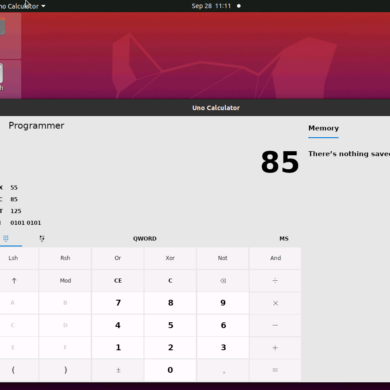This screenshot has width=390, height=390.
Task: Click digit 0 key
Action: 170,370
